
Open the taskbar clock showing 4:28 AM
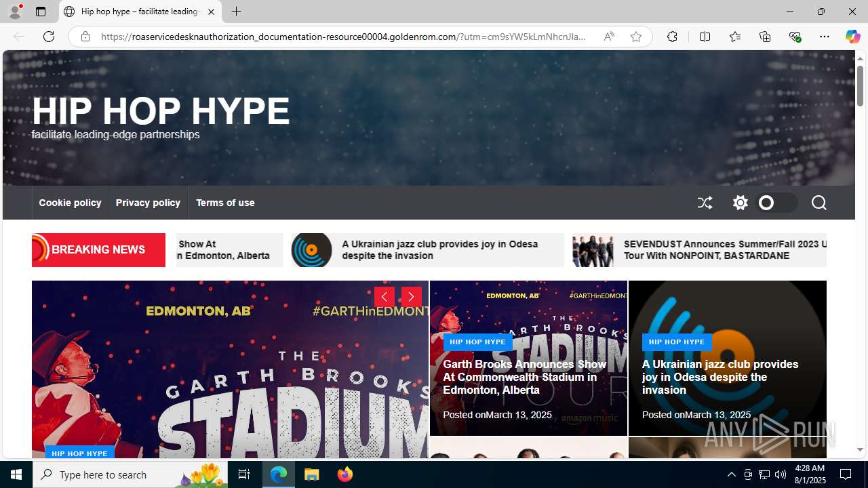810,474
